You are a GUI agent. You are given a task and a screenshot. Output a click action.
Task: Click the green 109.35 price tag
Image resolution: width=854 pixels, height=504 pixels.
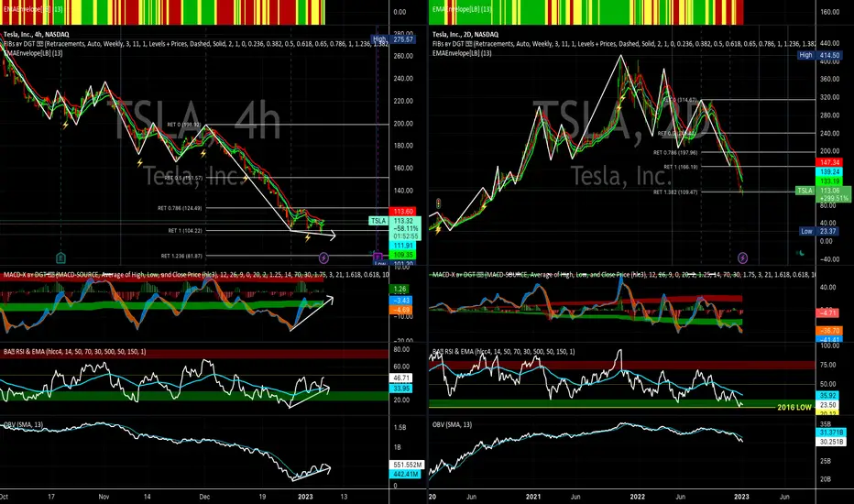[x=403, y=255]
